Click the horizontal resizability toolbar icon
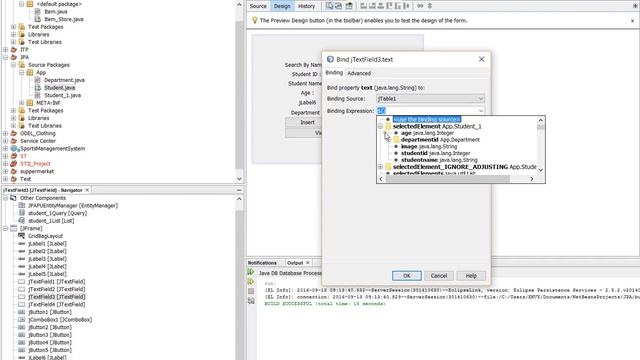Image resolution: width=640 pixels, height=360 pixels. (x=420, y=6)
